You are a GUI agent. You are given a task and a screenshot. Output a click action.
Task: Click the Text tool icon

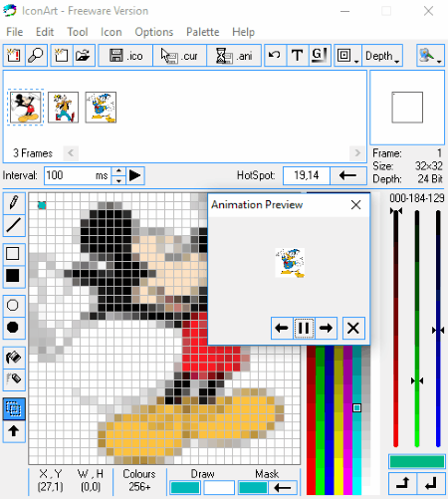pos(297,56)
